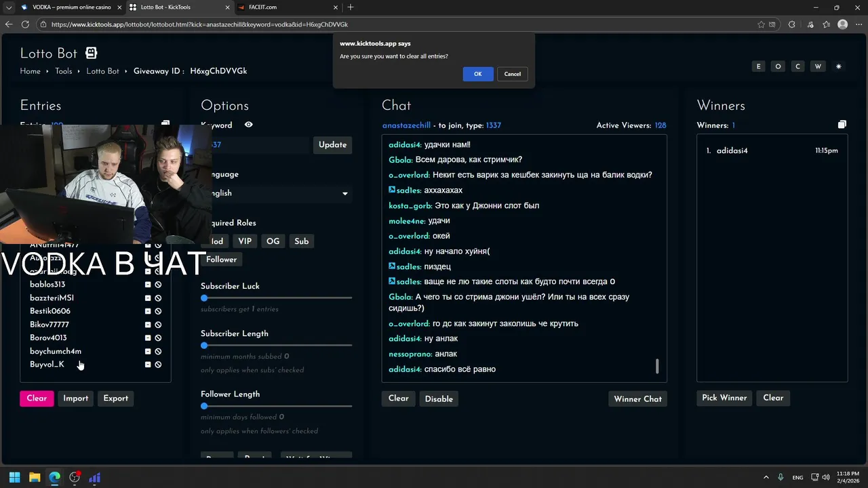Pick Winner for the giveaway
The width and height of the screenshot is (868, 488).
tap(724, 398)
